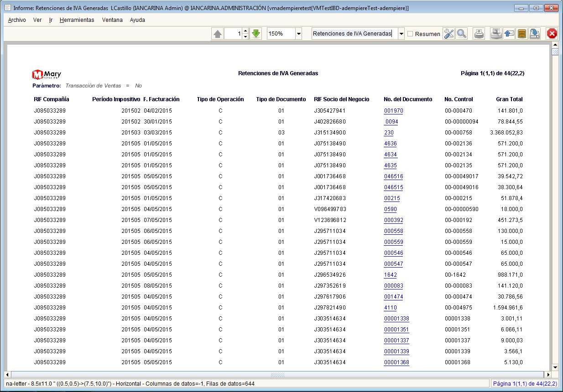563x392 pixels.
Task: Open document link 001970
Action: 393,111
